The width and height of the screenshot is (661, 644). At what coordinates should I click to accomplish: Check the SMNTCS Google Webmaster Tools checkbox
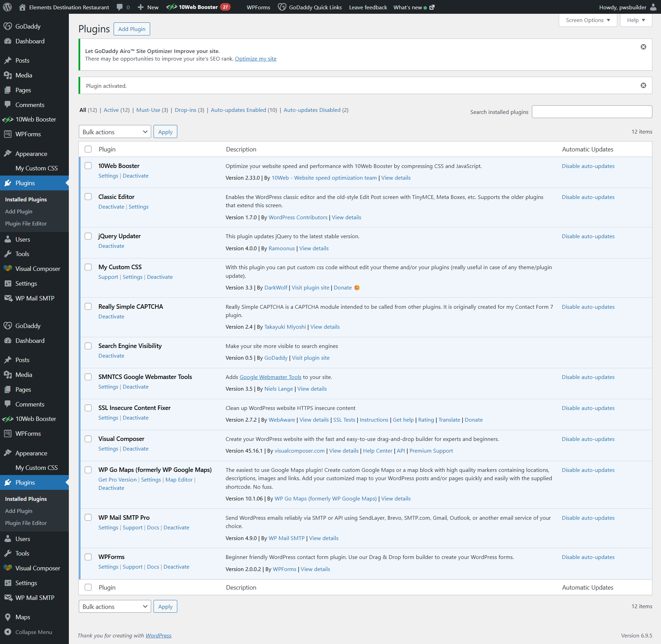88,377
